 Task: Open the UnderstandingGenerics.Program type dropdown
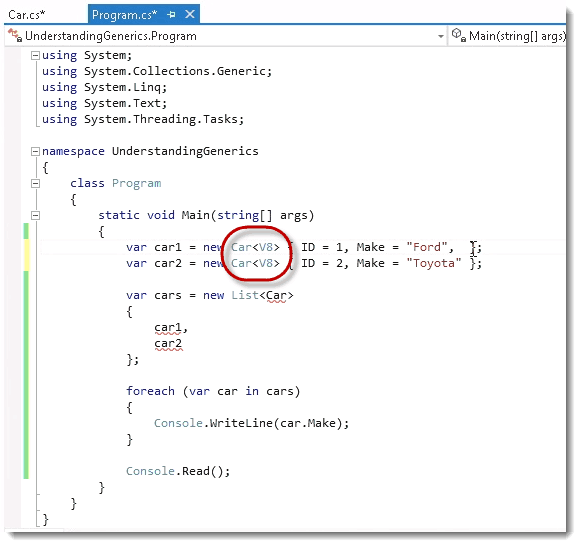pyautogui.click(x=440, y=36)
